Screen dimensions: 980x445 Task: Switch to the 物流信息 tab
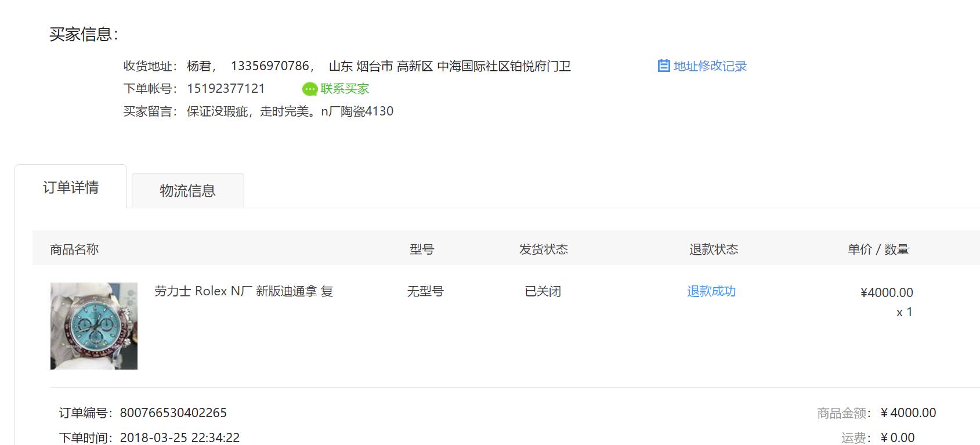[188, 190]
